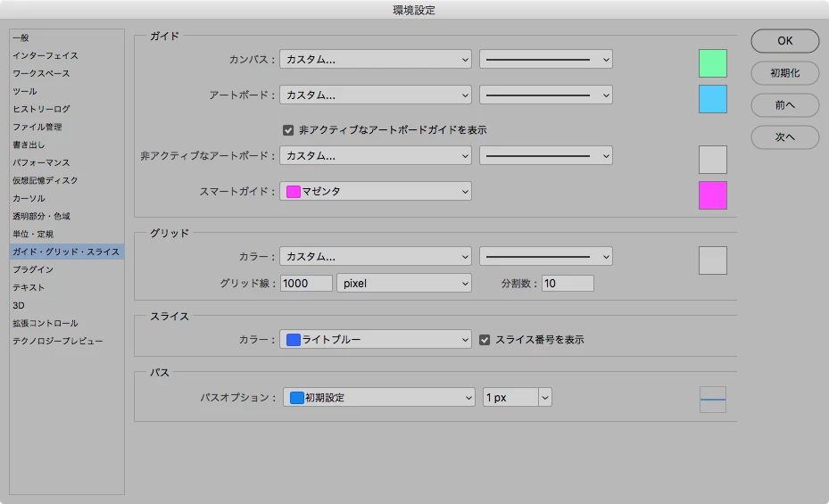
Task: Open the ツール preferences section
Action: point(25,91)
